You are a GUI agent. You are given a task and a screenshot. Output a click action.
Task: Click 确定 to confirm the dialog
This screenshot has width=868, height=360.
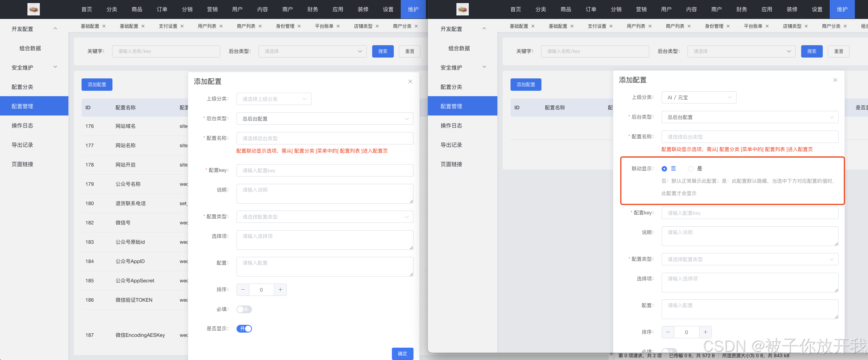(x=402, y=353)
